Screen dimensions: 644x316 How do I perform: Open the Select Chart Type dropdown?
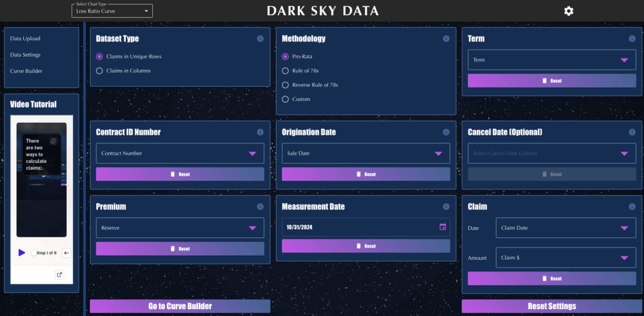coord(112,11)
